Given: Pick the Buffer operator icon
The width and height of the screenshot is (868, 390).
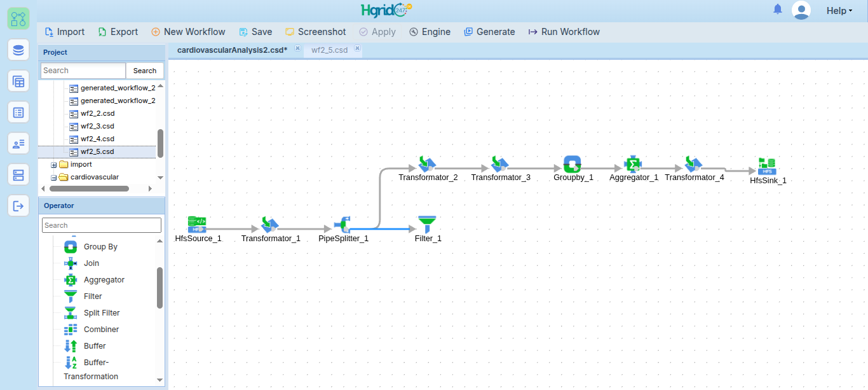Looking at the screenshot, I should click(71, 346).
